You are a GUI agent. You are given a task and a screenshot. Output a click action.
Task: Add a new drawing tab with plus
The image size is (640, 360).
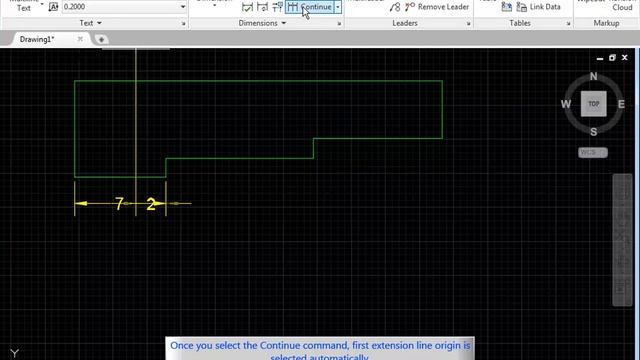[101, 40]
